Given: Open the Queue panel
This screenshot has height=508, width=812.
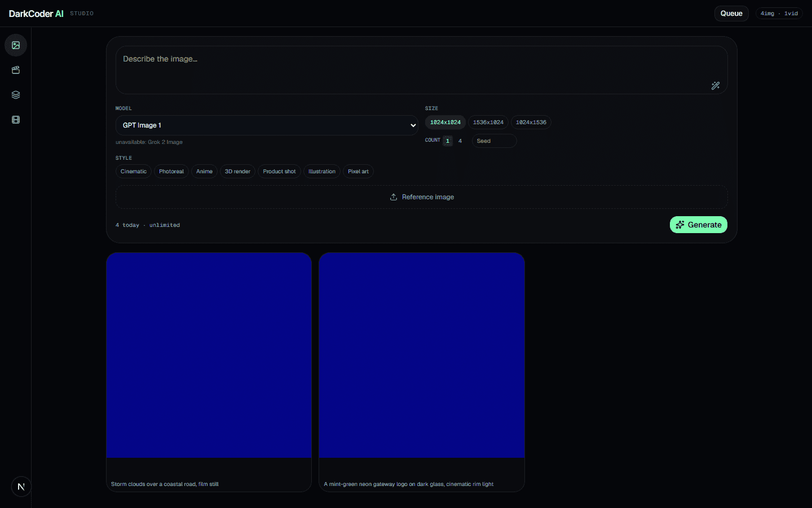Looking at the screenshot, I should (731, 14).
